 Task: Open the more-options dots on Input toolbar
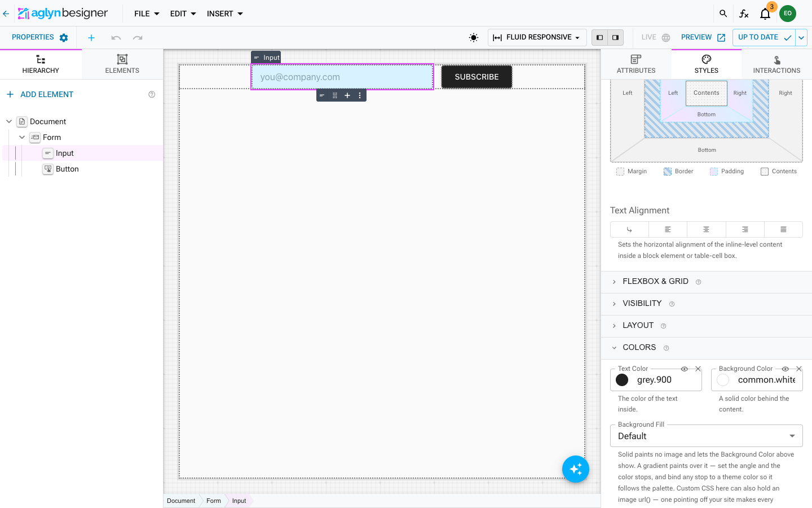coord(360,95)
